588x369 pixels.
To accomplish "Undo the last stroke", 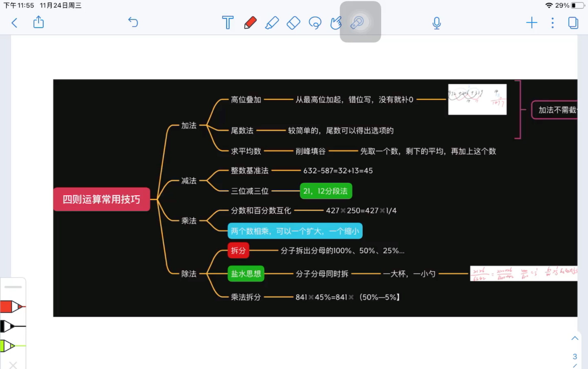I will [133, 22].
